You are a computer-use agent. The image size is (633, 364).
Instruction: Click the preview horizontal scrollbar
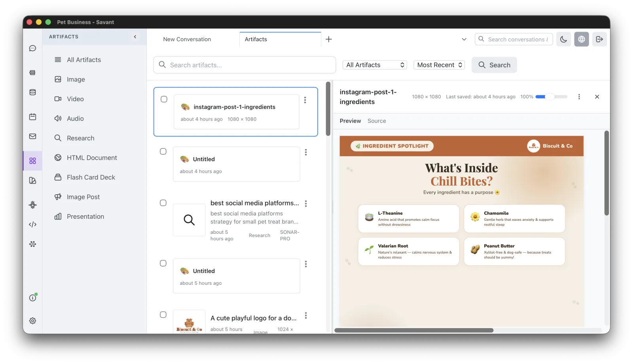[414, 330]
